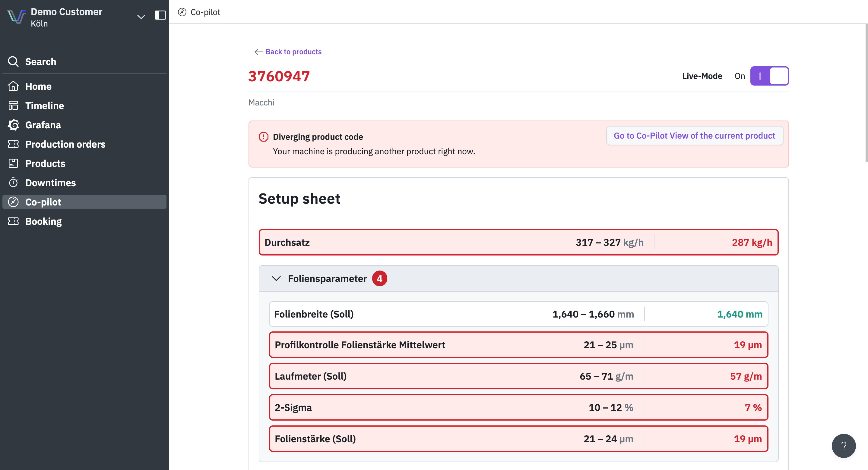868x470 pixels.
Task: Click the red 4 badge on Foliensparameter
Action: tap(379, 278)
